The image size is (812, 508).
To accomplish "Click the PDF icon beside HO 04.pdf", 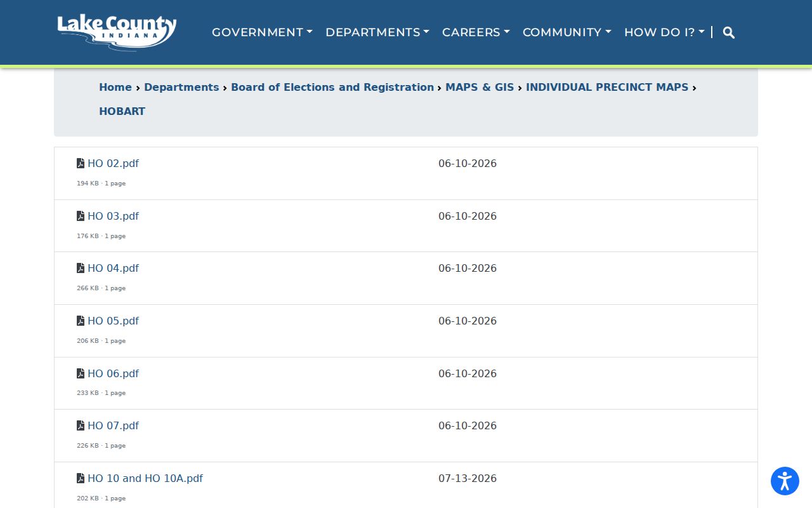I will [x=81, y=268].
